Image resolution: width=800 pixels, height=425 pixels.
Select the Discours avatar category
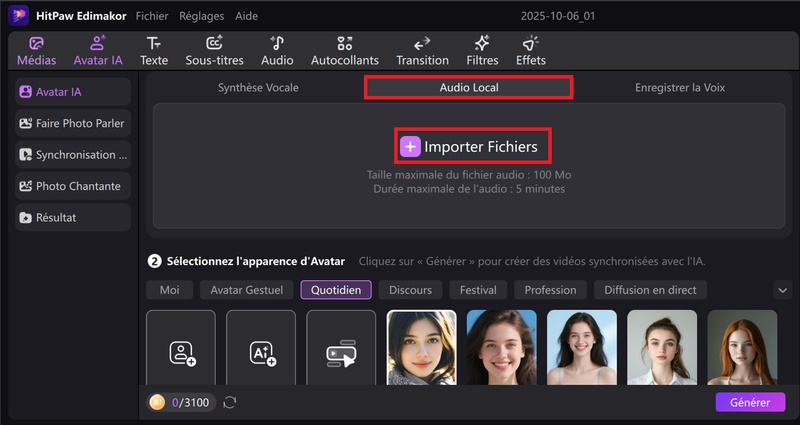(x=410, y=290)
